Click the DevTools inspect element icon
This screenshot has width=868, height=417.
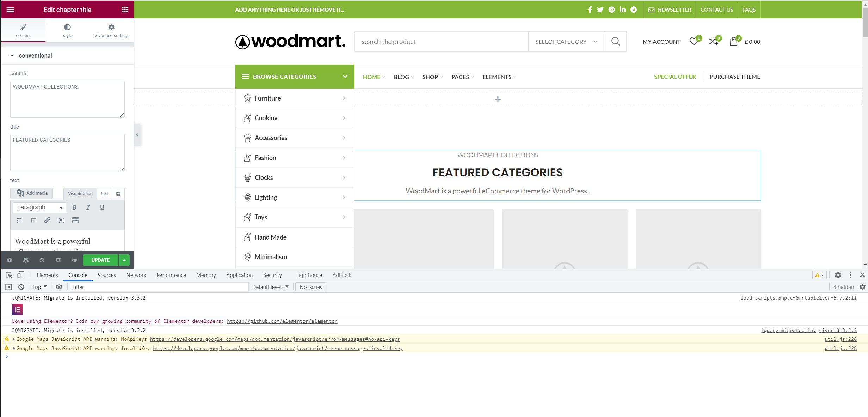(9, 275)
